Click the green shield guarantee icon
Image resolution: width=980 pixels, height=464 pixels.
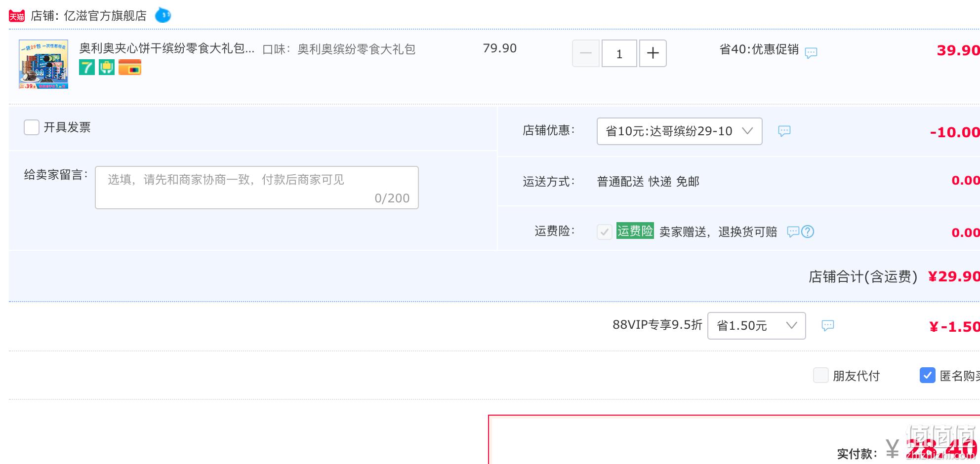point(107,67)
